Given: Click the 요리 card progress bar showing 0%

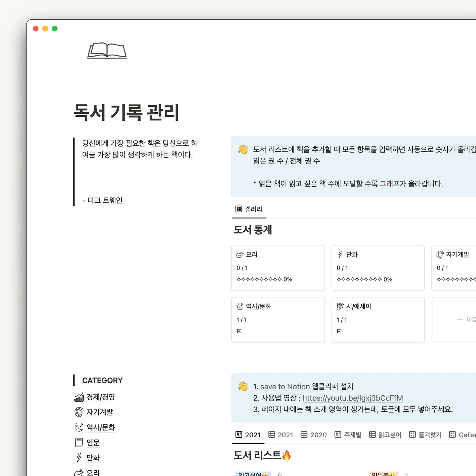Looking at the screenshot, I should [264, 279].
